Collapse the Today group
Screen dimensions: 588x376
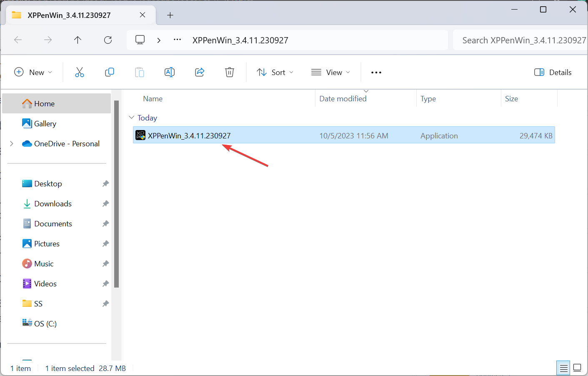click(x=132, y=118)
